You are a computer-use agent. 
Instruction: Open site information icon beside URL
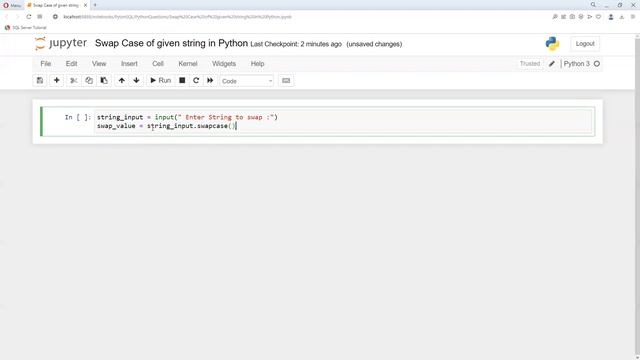pos(55,17)
